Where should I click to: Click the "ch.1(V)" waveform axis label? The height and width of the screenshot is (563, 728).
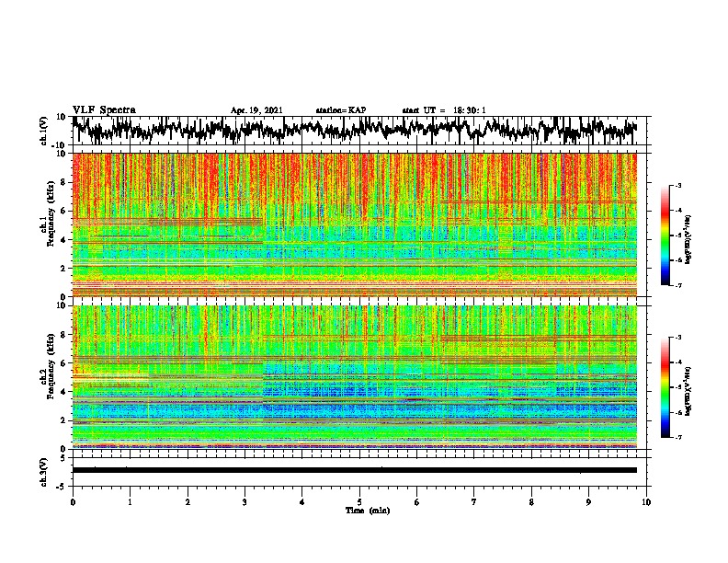pyautogui.click(x=44, y=131)
